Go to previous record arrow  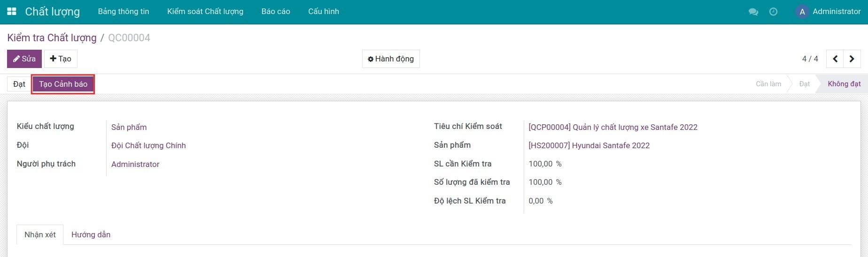pyautogui.click(x=835, y=59)
